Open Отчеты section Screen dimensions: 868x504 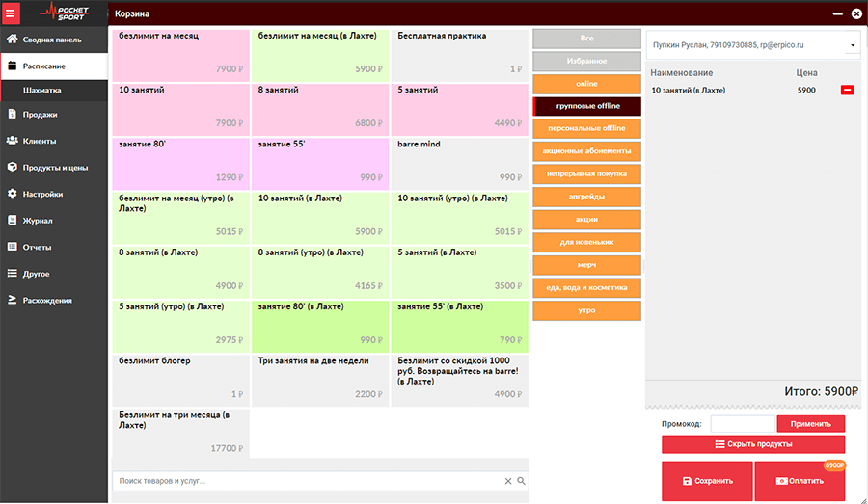(x=54, y=248)
